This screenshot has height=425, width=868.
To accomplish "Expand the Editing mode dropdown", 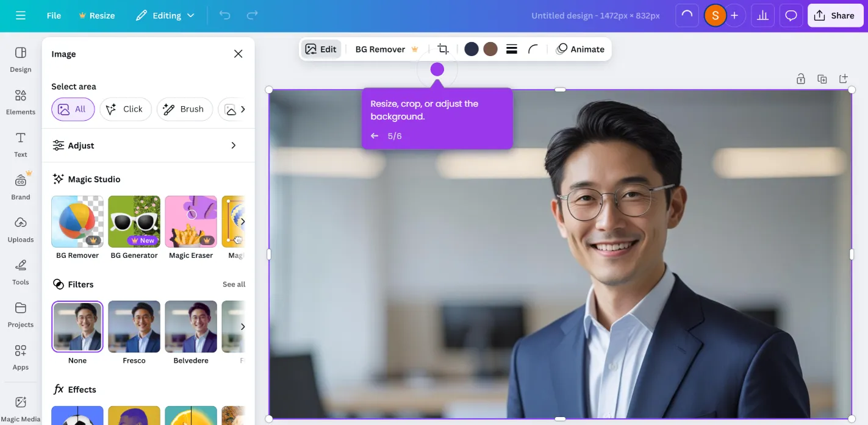I will tap(165, 16).
